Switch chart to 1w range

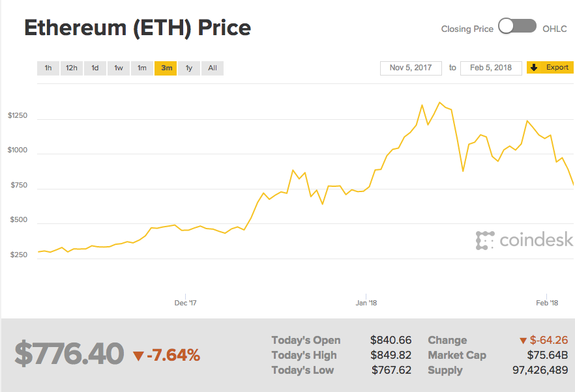[119, 68]
